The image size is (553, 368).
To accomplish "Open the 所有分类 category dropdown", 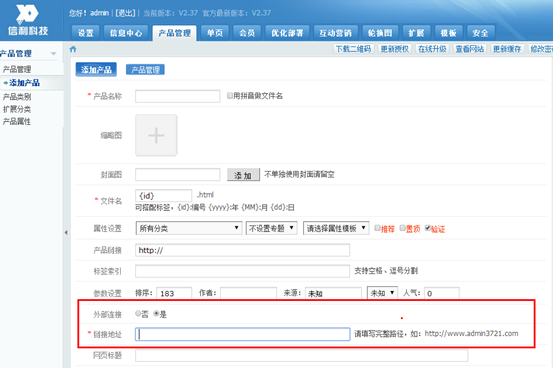I will 189,228.
